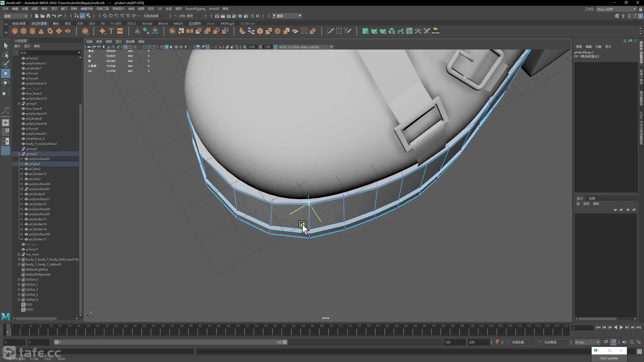Toggle auto keyframe button
Viewport: 644px width, 362px height.
point(632,342)
